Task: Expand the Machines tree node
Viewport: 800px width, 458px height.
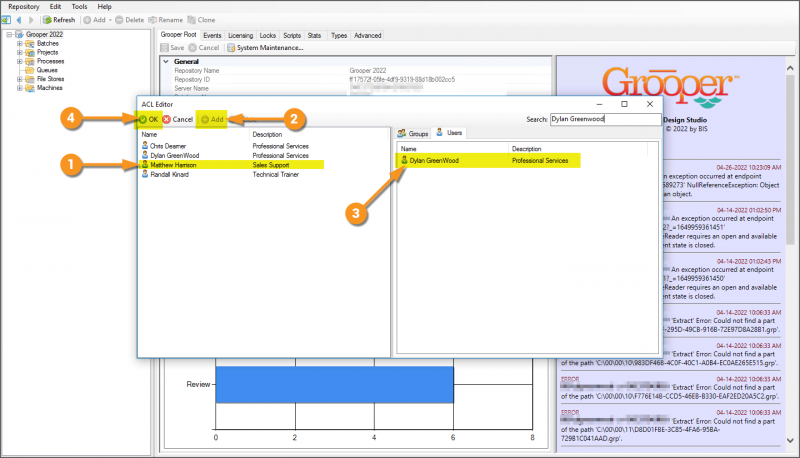Action: tap(19, 88)
